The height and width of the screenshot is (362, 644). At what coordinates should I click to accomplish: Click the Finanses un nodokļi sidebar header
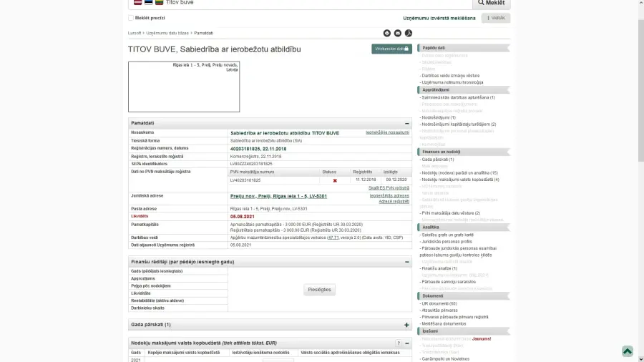[x=463, y=152]
